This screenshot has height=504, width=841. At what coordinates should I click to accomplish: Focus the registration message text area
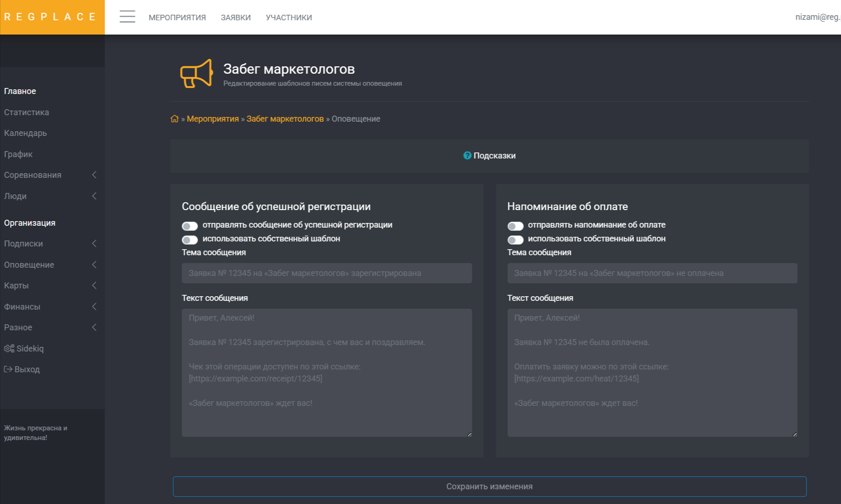click(x=327, y=373)
